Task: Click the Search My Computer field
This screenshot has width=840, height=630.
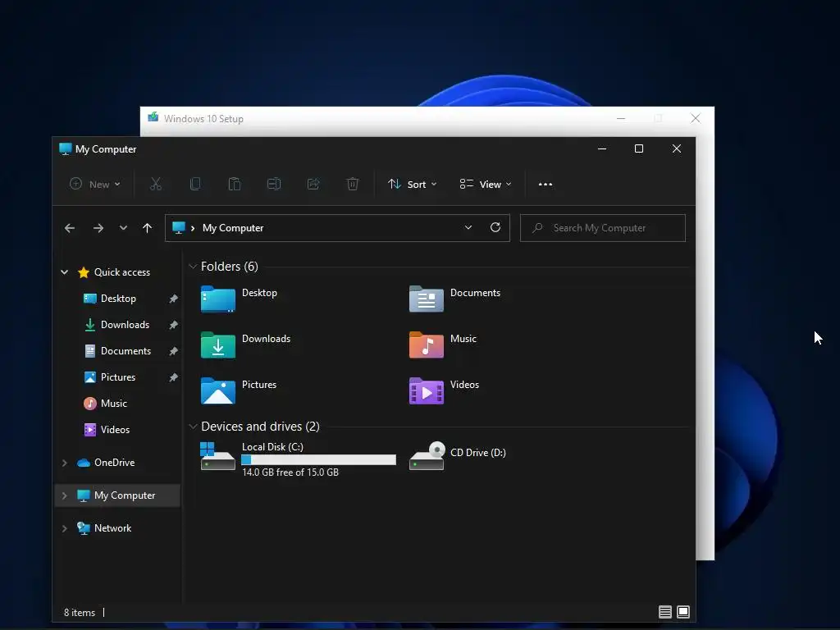Action: pyautogui.click(x=603, y=228)
